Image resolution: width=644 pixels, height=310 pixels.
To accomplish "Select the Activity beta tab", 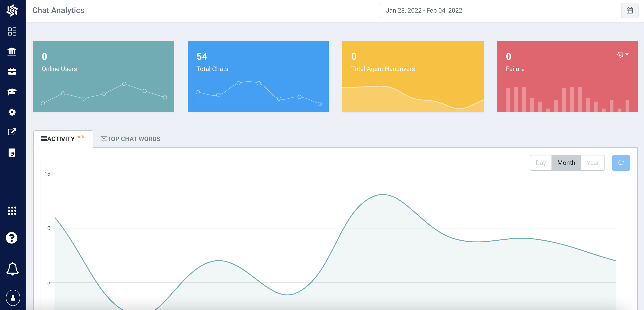I will pyautogui.click(x=63, y=139).
